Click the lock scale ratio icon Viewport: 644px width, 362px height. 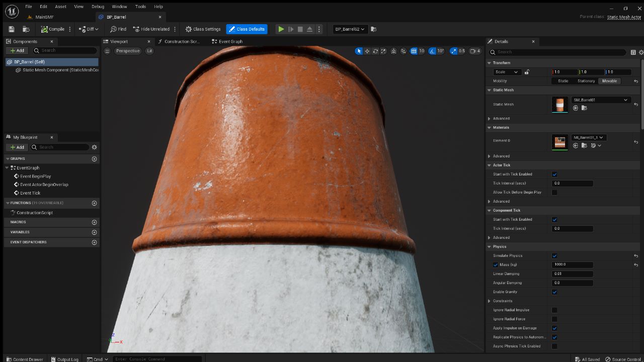[x=527, y=72]
